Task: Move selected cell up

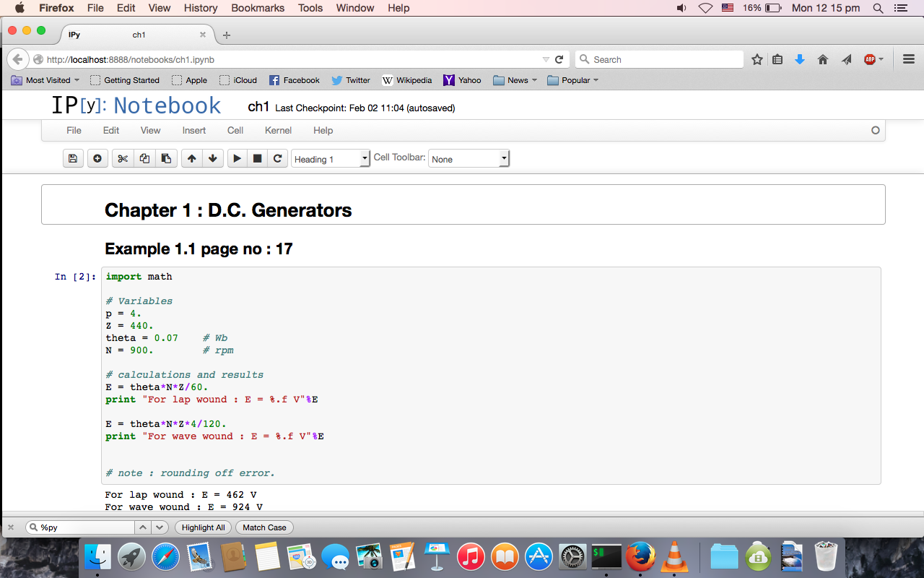Action: (191, 159)
